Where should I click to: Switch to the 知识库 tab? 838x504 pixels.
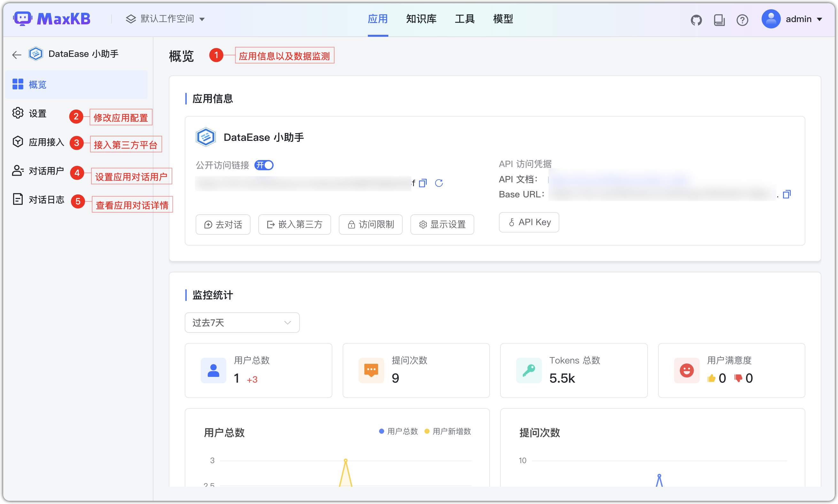point(421,19)
